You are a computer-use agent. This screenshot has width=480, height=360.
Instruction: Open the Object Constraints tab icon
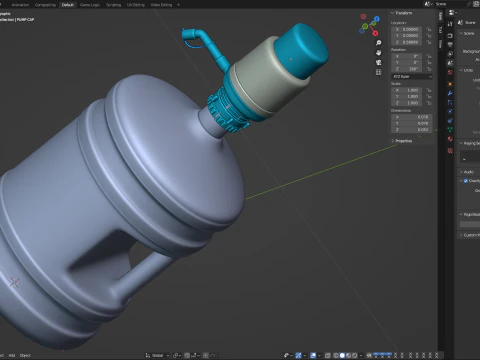coord(450,120)
